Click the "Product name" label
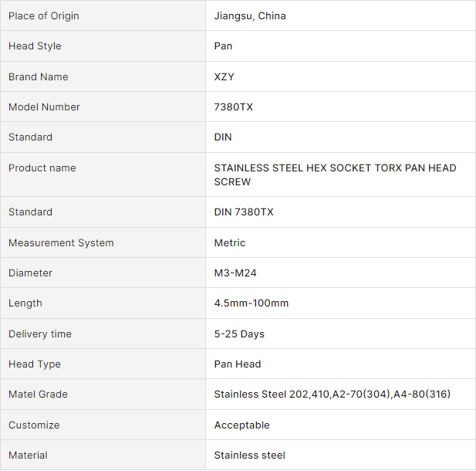Viewport: 476px width, 471px height. (42, 168)
